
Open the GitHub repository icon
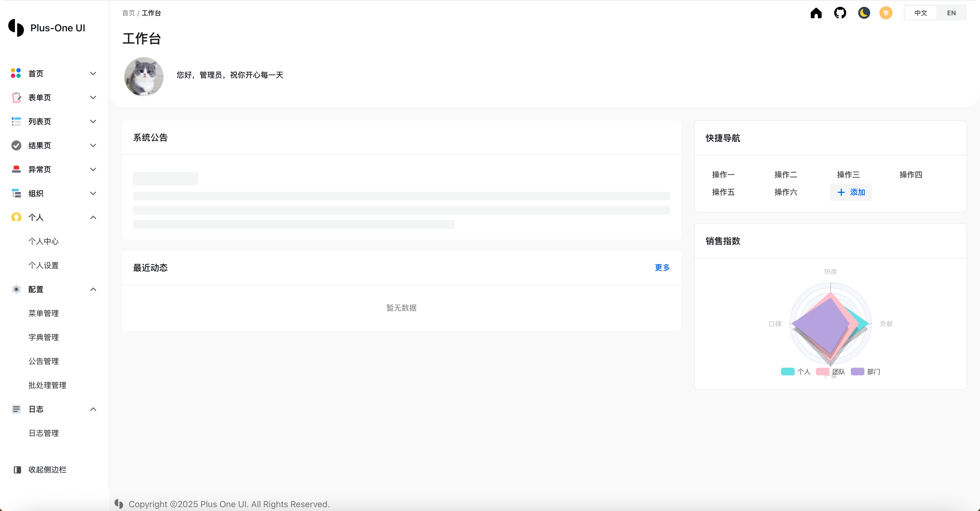coord(840,13)
